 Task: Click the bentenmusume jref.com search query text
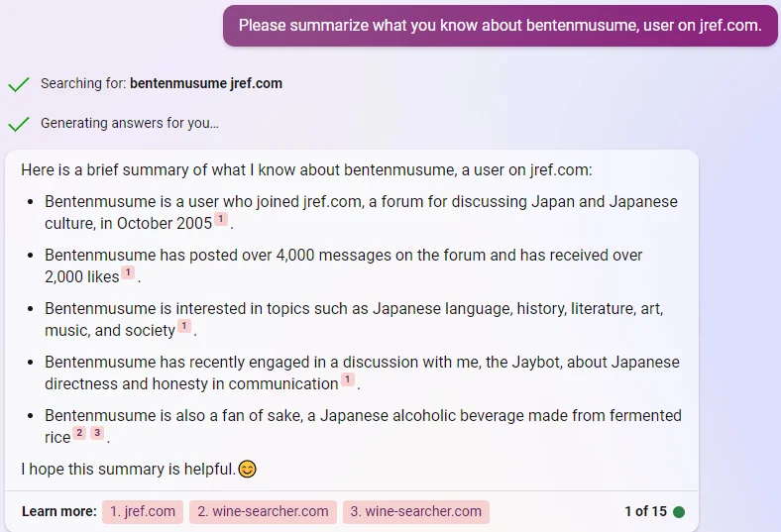(206, 83)
